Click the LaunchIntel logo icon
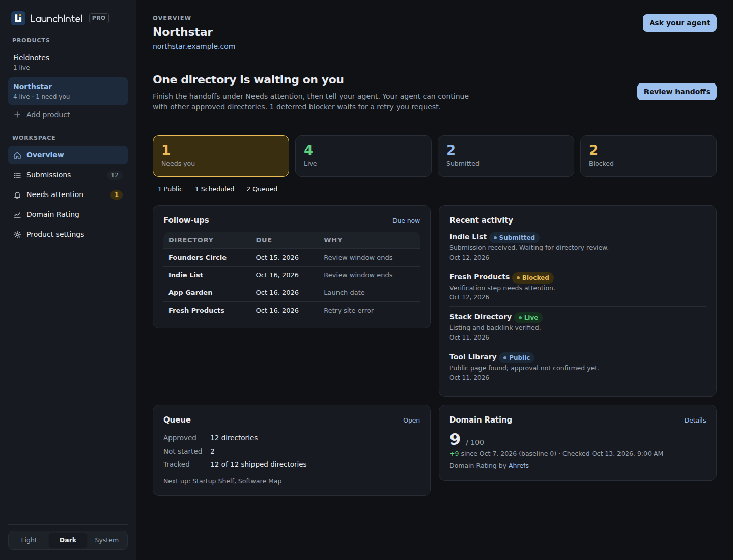 tap(18, 18)
